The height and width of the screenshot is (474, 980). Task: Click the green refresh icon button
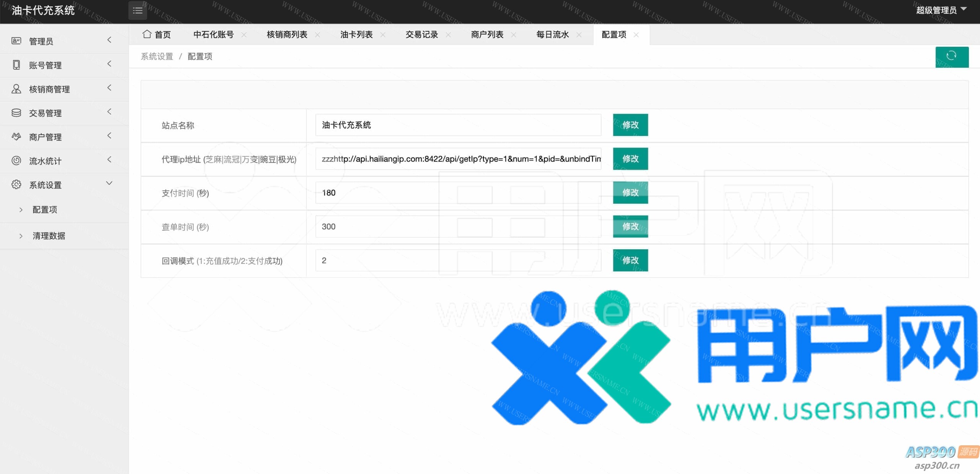[951, 57]
